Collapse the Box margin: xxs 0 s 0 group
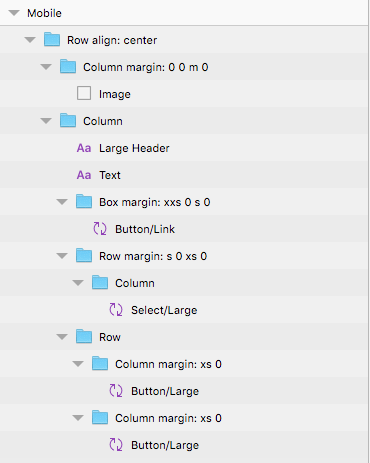370x463 pixels. tap(62, 202)
